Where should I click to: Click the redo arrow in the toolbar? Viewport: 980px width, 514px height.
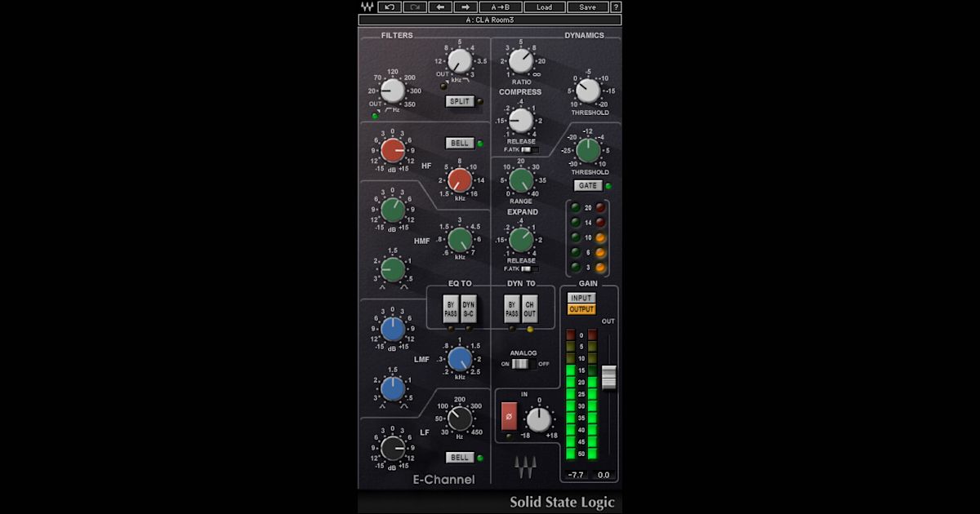pos(415,7)
